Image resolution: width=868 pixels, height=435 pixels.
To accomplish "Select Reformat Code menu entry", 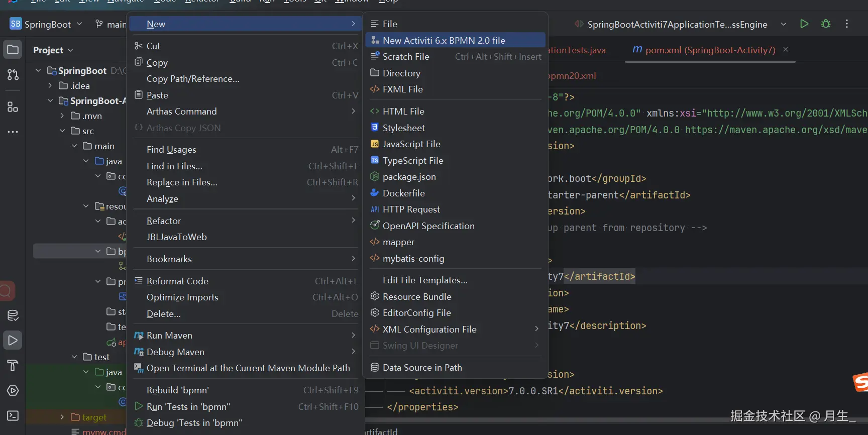I will (246, 281).
